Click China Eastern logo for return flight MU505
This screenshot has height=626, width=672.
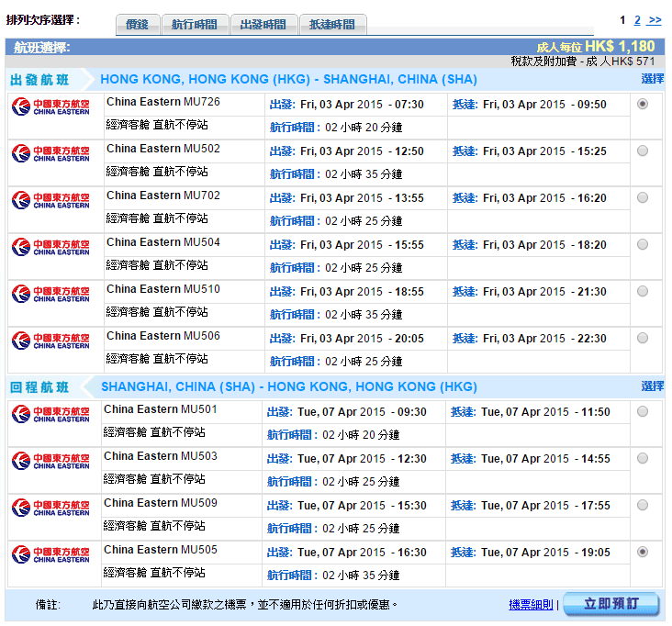point(51,554)
